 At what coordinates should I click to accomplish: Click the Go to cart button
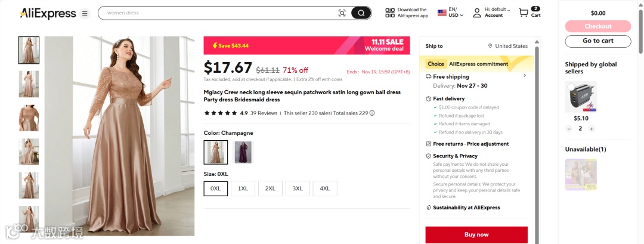coord(598,41)
